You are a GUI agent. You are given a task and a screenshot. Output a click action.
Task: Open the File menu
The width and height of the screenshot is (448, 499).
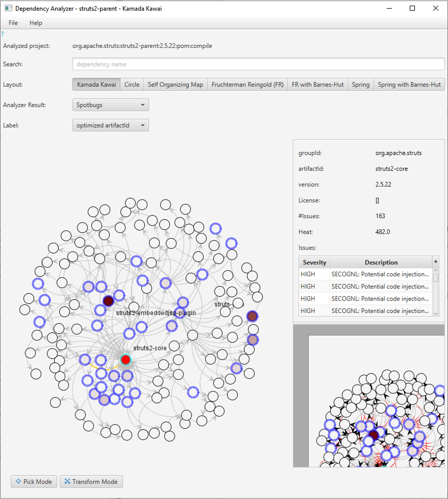(x=12, y=23)
